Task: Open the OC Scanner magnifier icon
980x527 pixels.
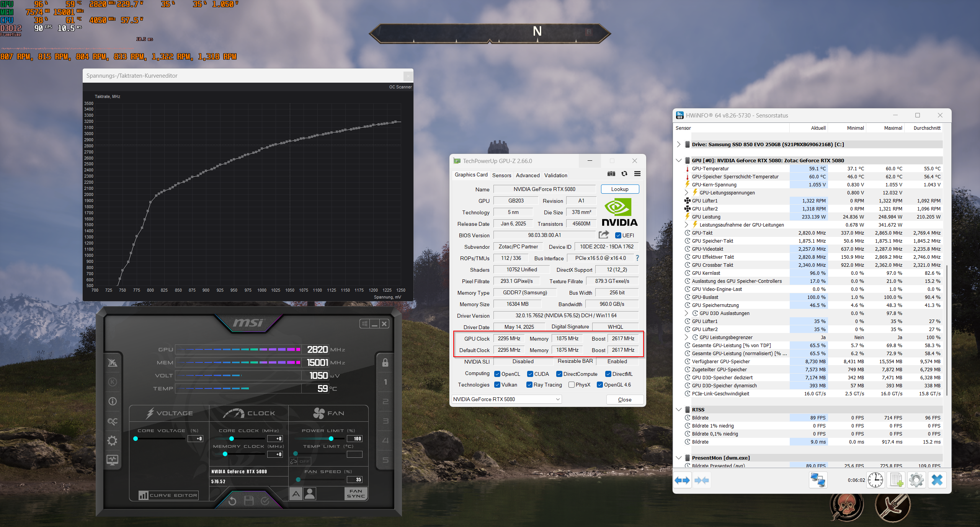Action: click(112, 421)
